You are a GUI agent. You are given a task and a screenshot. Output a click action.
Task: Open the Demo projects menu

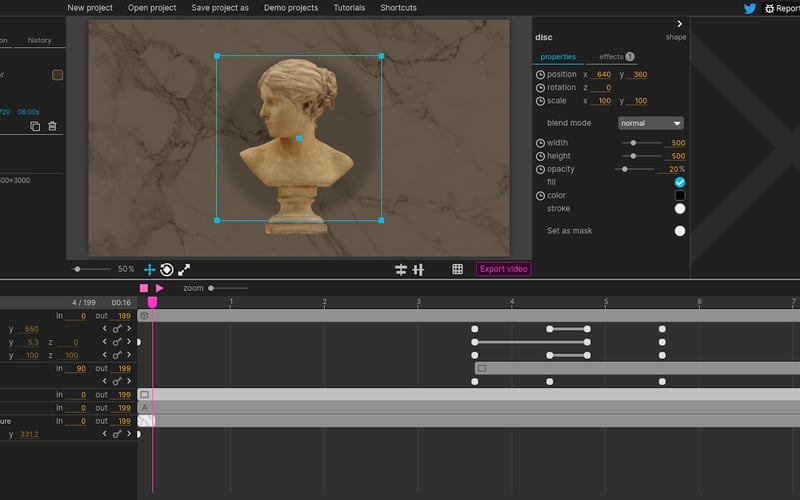click(290, 8)
